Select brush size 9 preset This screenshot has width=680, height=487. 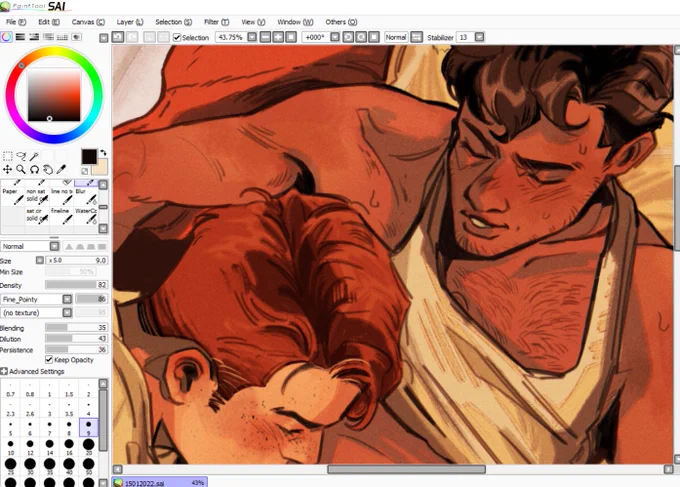pos(88,428)
